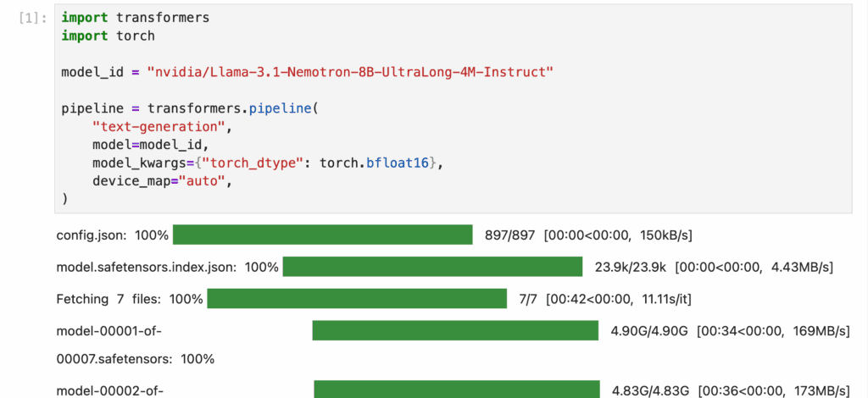Image resolution: width=868 pixels, height=398 pixels.
Task: Click the cell execution prompt [1]
Action: [34, 18]
